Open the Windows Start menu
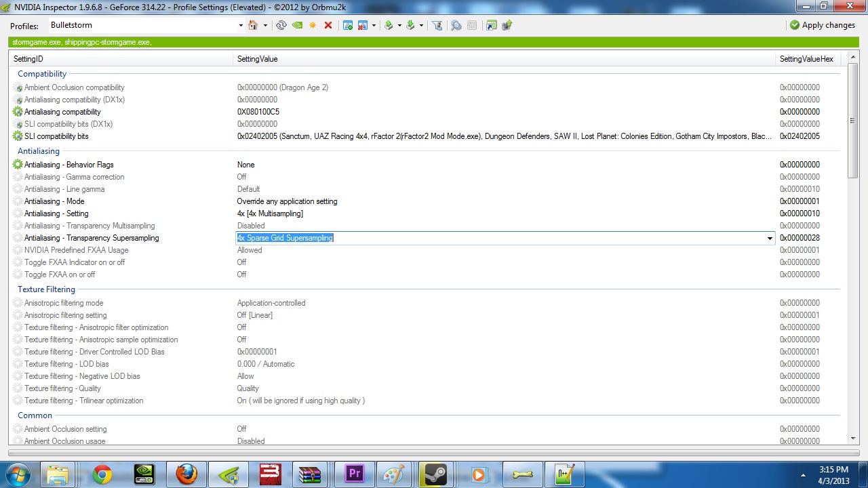Viewport: 868px width, 488px height. tap(18, 474)
